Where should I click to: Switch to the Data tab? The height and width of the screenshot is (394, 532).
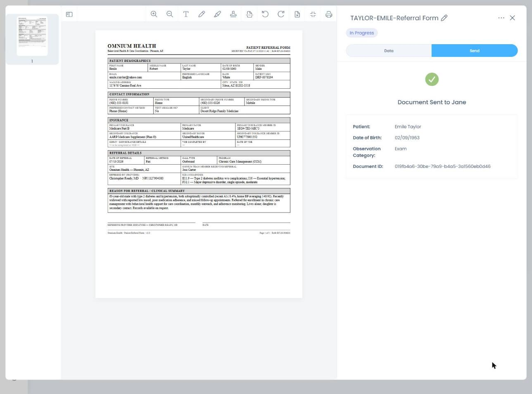tap(389, 51)
